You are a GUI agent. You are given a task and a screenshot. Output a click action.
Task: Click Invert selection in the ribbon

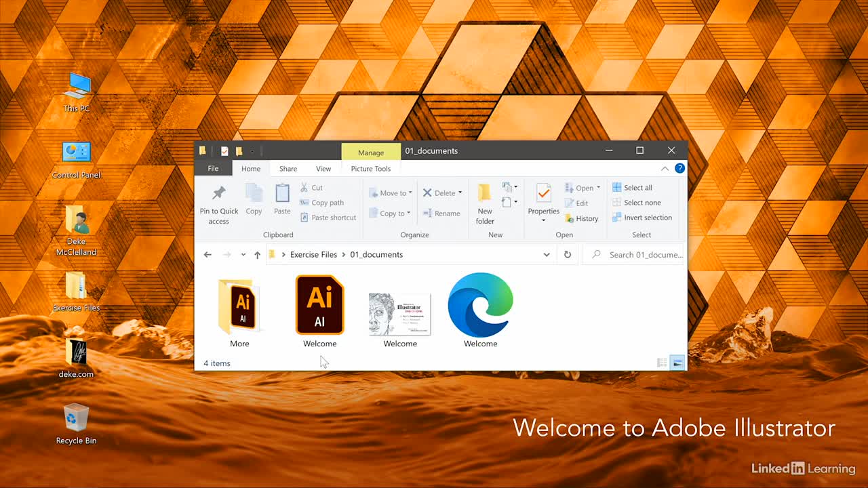[642, 218]
